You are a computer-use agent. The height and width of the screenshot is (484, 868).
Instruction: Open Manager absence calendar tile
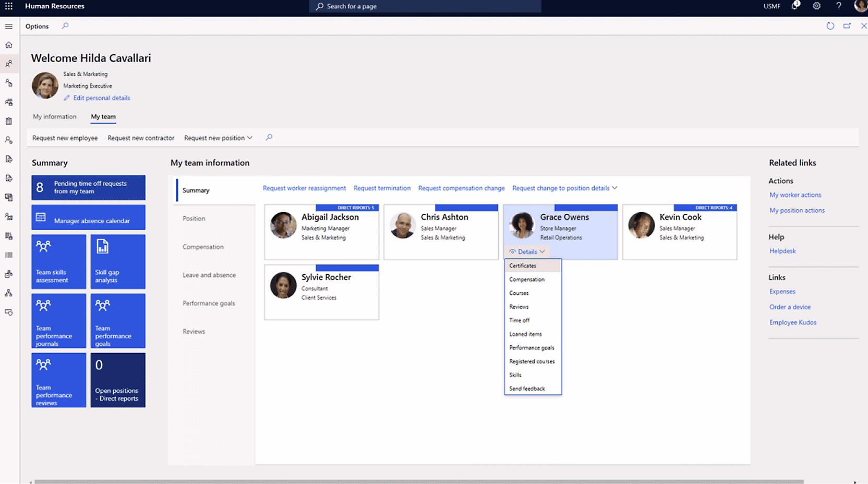tap(88, 217)
